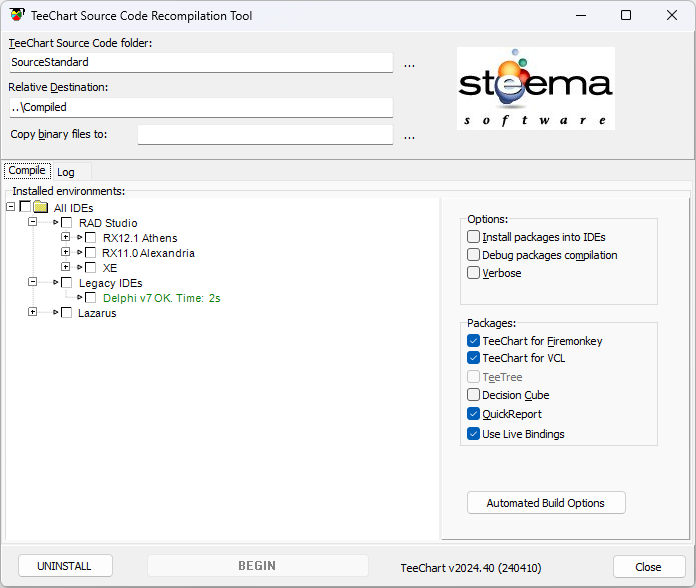Click 'TeeChart v2024.40 (240410)' version text

[471, 568]
